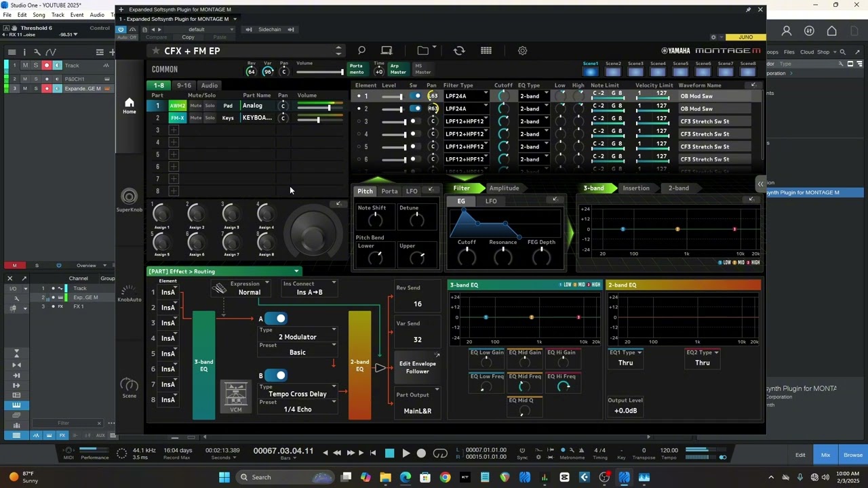Open element 1 EQ Type dropdown
Image resolution: width=868 pixels, height=488 pixels.
(x=534, y=96)
